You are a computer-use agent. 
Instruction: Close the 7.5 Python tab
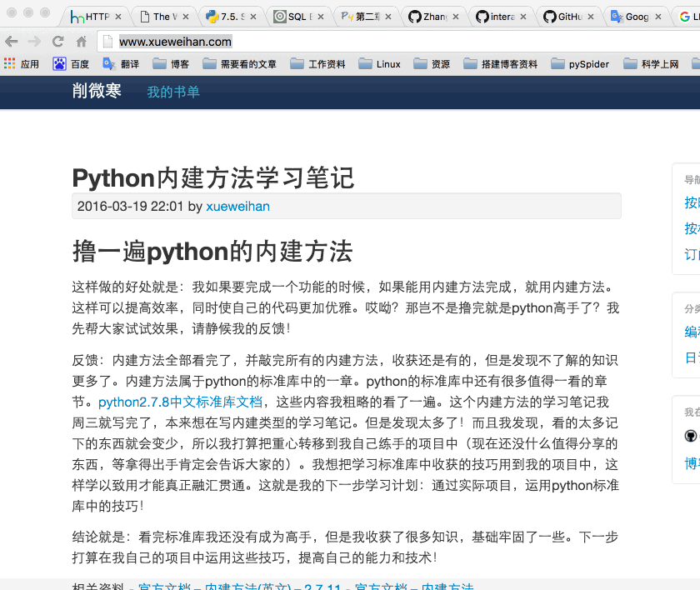click(253, 17)
